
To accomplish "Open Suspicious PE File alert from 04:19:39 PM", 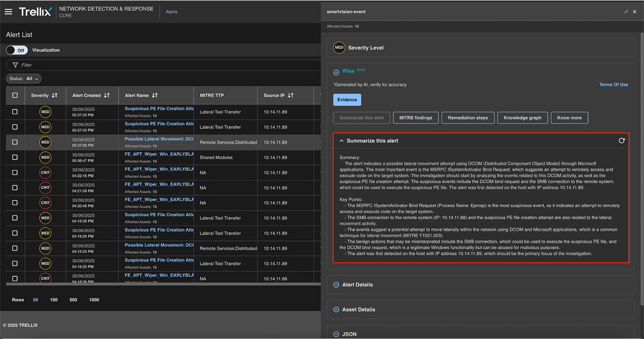I will click(x=159, y=215).
